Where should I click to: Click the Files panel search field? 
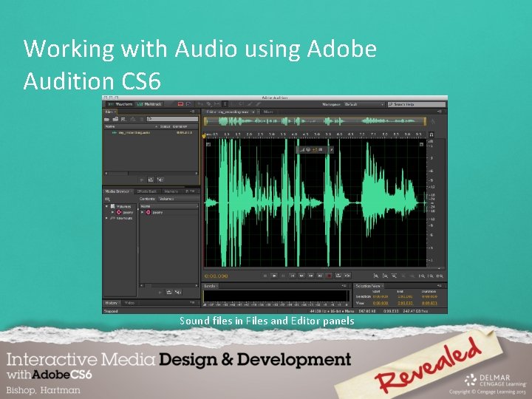point(172,119)
